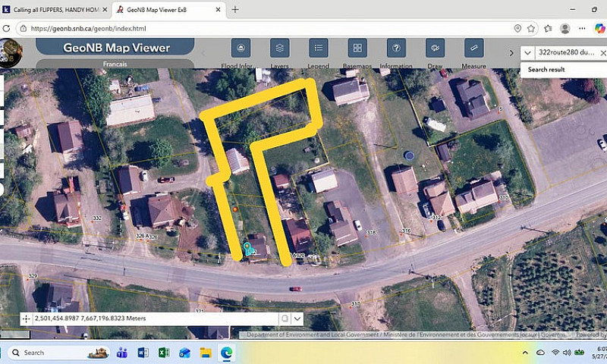
Task: Expand the coordinate system dropdown
Action: click(x=297, y=318)
